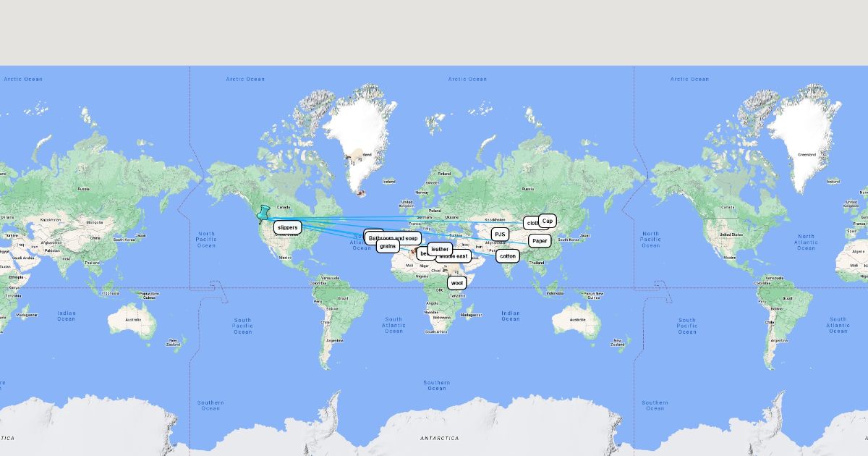
Task: Open the 'slippers' map label
Action: (287, 227)
